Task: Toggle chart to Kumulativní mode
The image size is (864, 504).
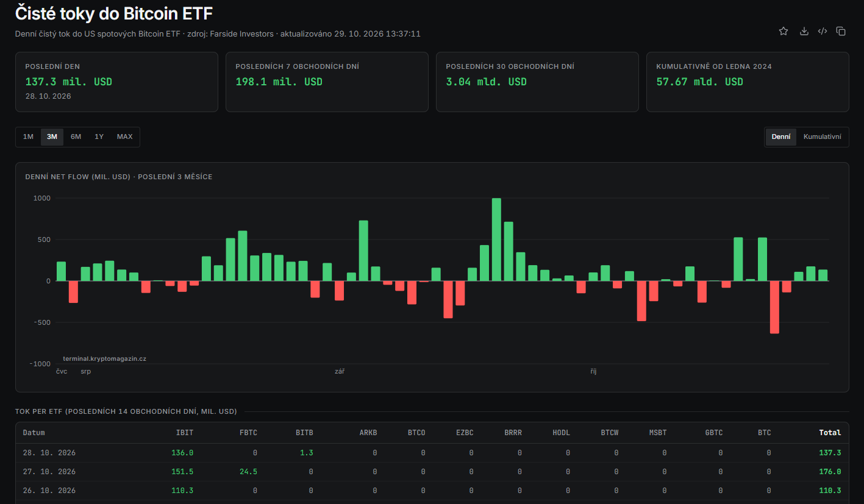Action: (822, 137)
